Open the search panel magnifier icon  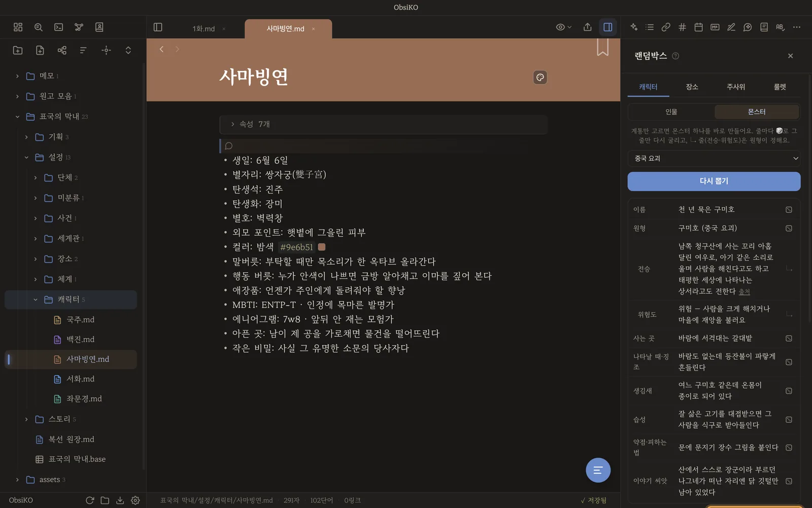pos(39,27)
